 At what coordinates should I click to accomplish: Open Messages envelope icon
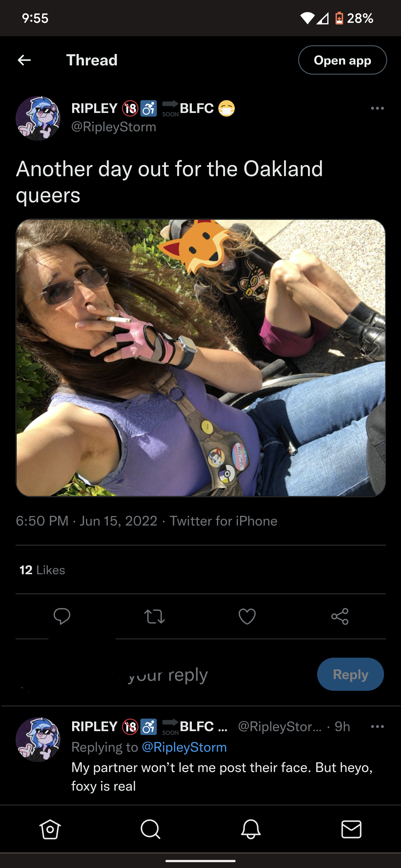click(351, 829)
